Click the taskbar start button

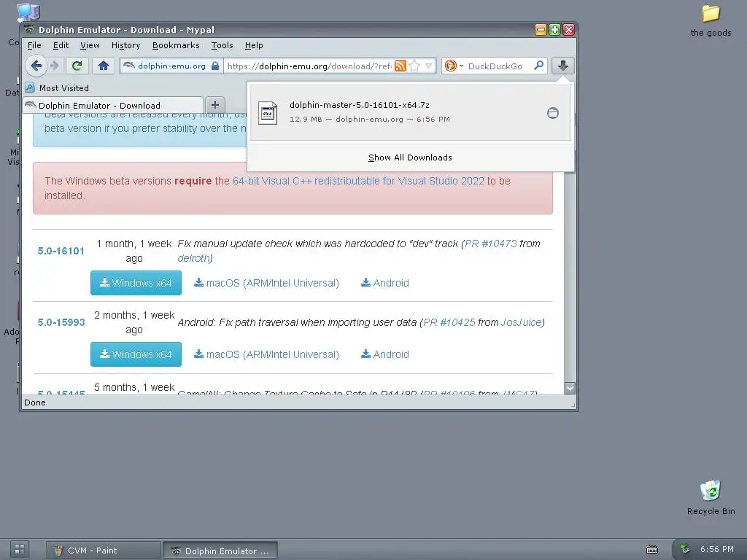(x=20, y=549)
